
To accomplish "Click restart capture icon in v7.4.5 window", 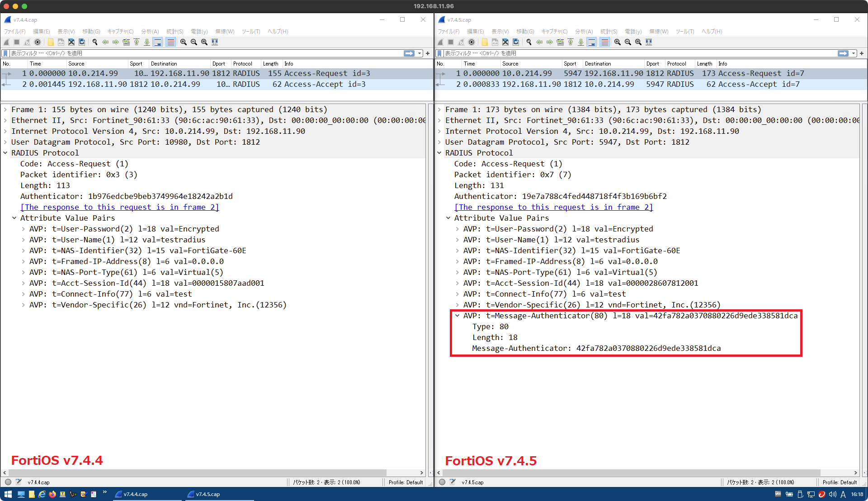I will click(x=461, y=42).
